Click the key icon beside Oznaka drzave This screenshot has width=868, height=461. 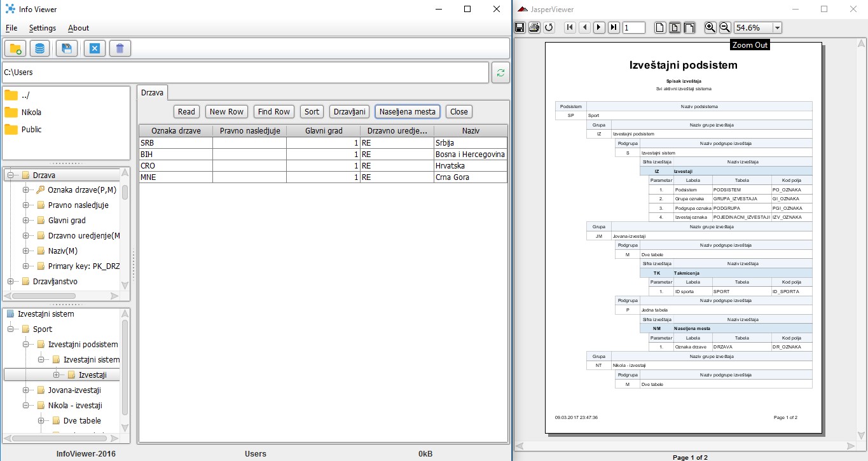point(41,189)
